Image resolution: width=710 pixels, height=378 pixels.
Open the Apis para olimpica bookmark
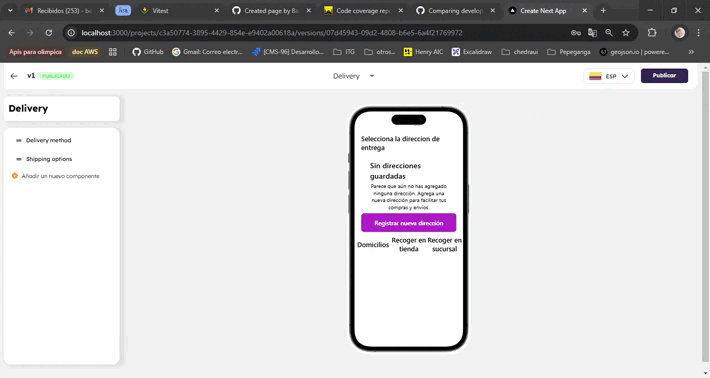35,52
